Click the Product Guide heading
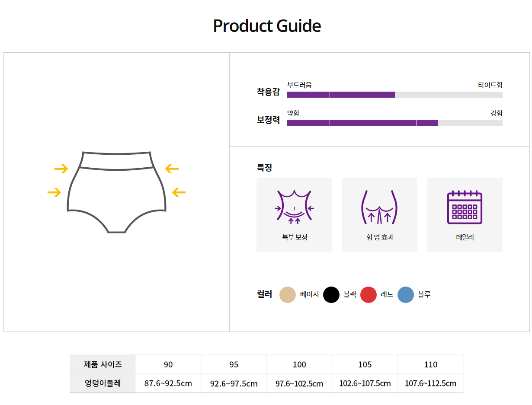Viewport: 532px width, 405px height. (x=267, y=26)
